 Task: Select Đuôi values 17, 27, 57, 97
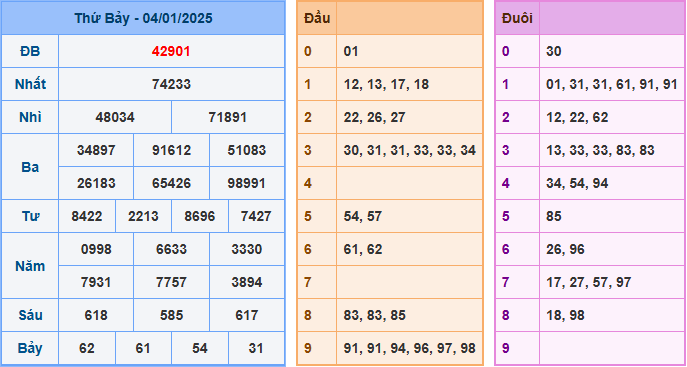pyautogui.click(x=588, y=282)
